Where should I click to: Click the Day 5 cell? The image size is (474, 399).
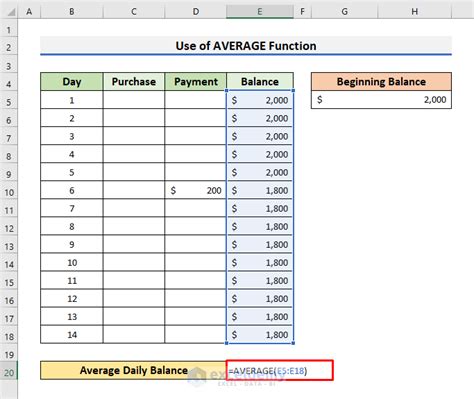72,172
